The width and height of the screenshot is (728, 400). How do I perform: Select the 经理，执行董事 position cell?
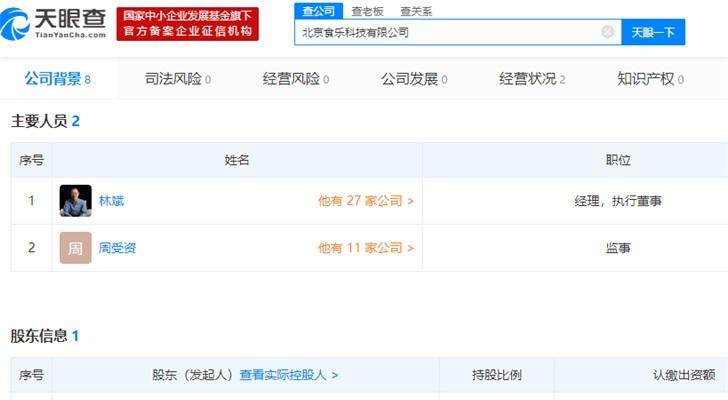click(x=618, y=201)
